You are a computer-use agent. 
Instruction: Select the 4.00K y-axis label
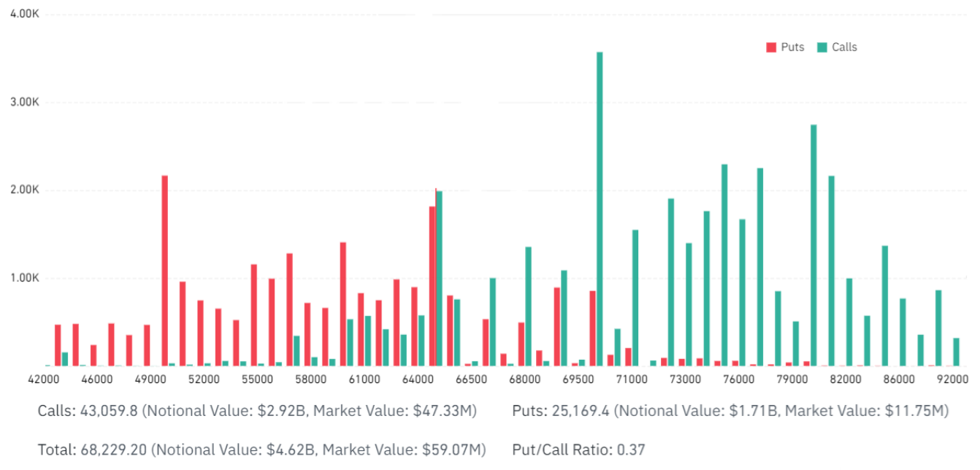click(x=26, y=15)
